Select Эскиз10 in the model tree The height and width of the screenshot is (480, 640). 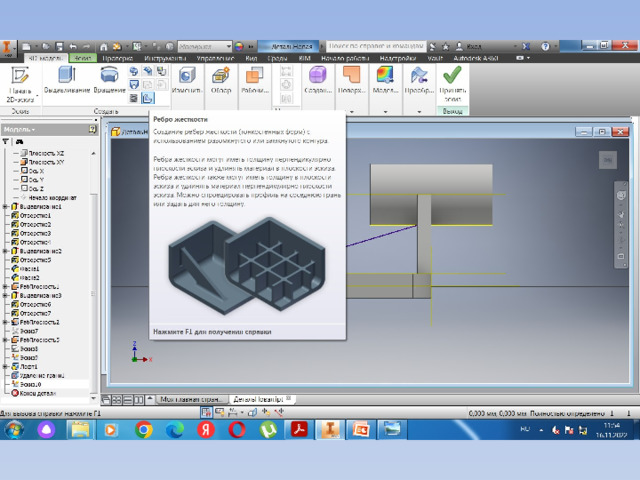(x=31, y=384)
